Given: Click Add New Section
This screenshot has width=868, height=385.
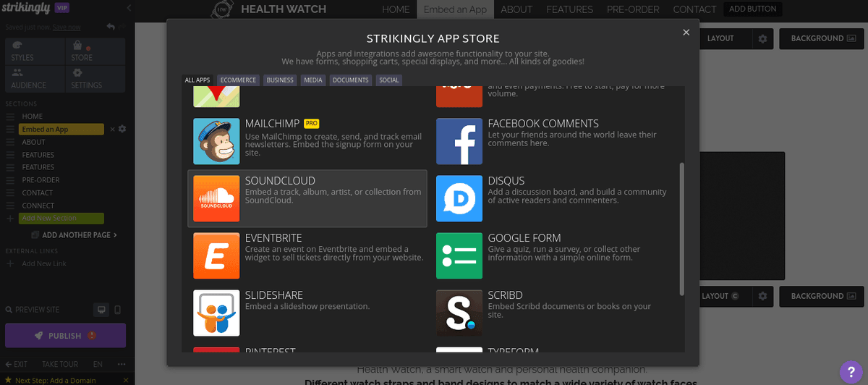Looking at the screenshot, I should (62, 218).
